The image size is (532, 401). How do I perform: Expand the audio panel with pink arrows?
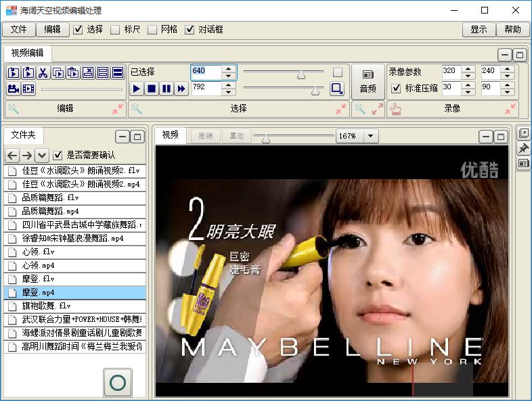(x=377, y=109)
